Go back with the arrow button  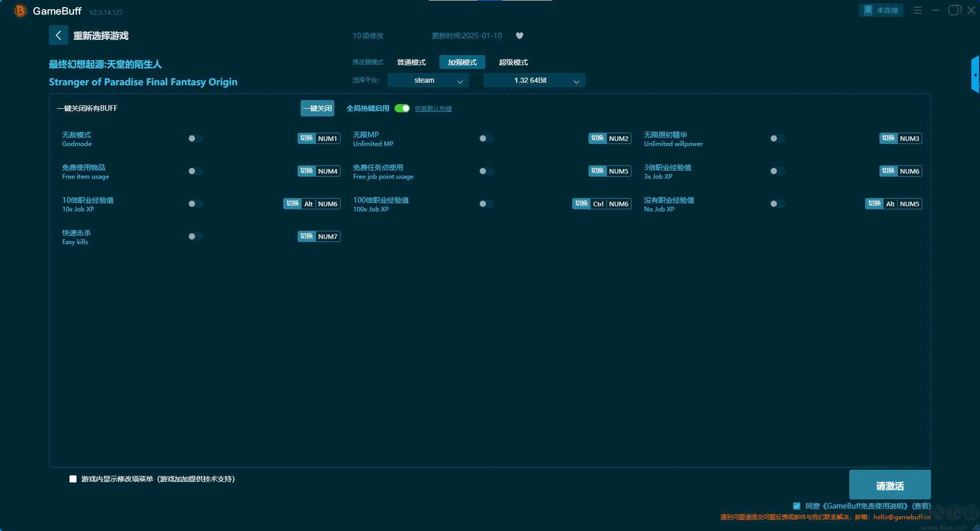(58, 35)
